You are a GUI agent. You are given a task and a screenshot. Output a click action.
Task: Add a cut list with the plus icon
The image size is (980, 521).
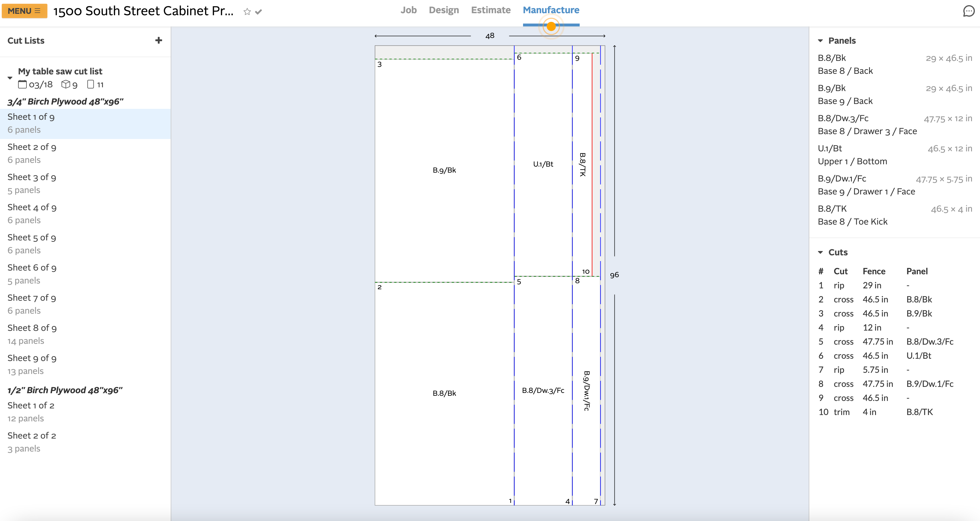point(159,40)
